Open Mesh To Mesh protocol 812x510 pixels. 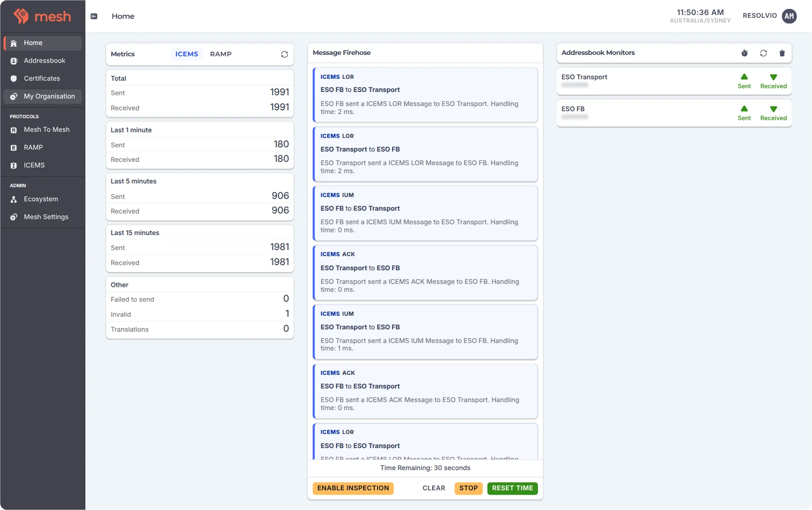coord(43,129)
